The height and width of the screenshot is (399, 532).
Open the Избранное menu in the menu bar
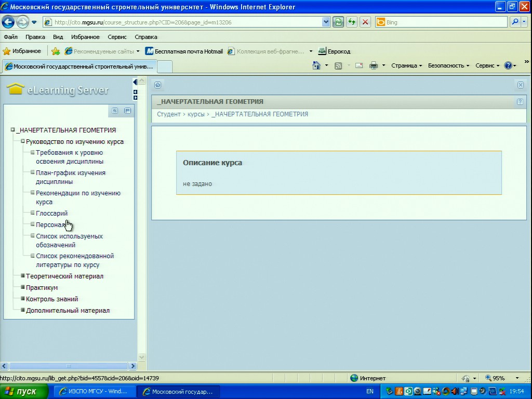(85, 37)
